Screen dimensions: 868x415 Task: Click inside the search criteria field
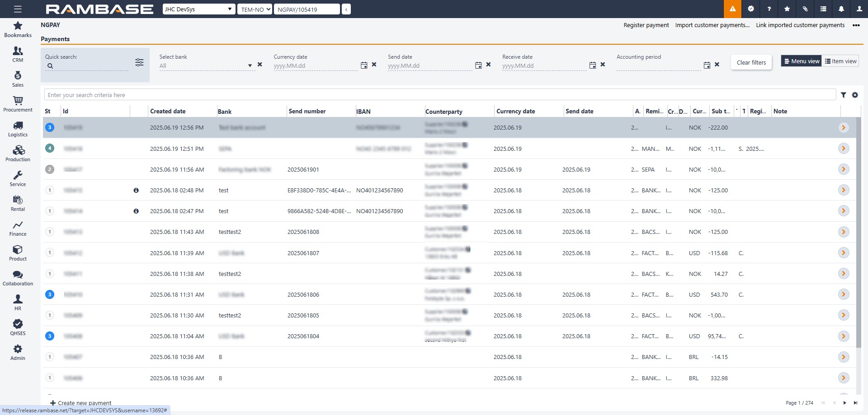[x=439, y=95]
